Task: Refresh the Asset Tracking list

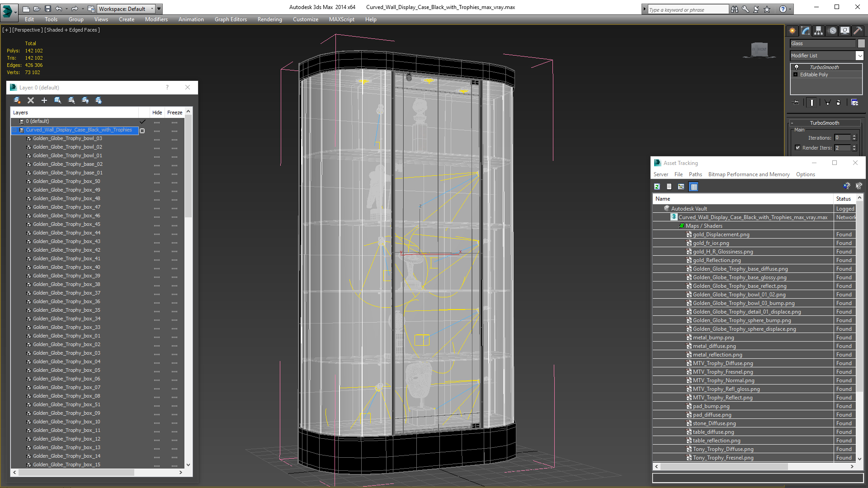Action: [x=657, y=187]
